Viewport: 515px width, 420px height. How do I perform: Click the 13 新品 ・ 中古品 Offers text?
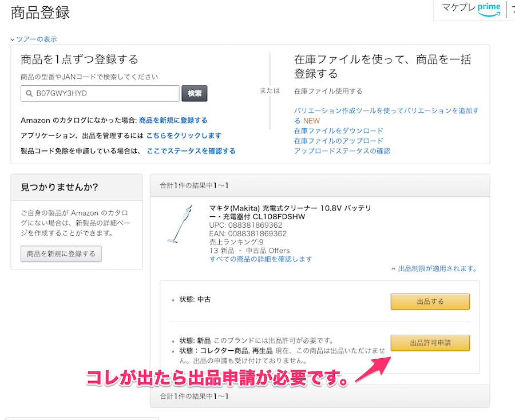tap(249, 251)
